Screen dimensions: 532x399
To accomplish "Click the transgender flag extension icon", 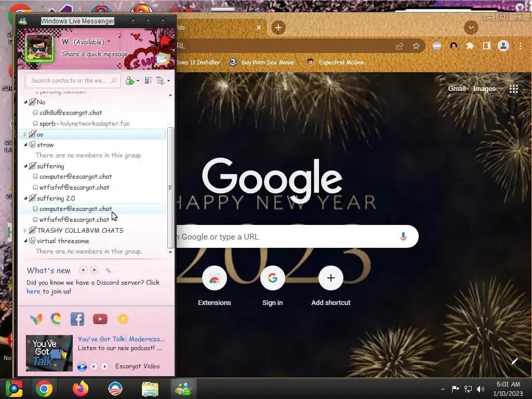I will [437, 46].
